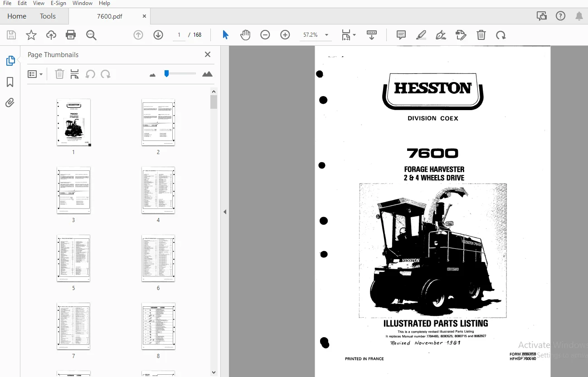Image resolution: width=588 pixels, height=377 pixels.
Task: Go to next page arrow
Action: (x=158, y=35)
